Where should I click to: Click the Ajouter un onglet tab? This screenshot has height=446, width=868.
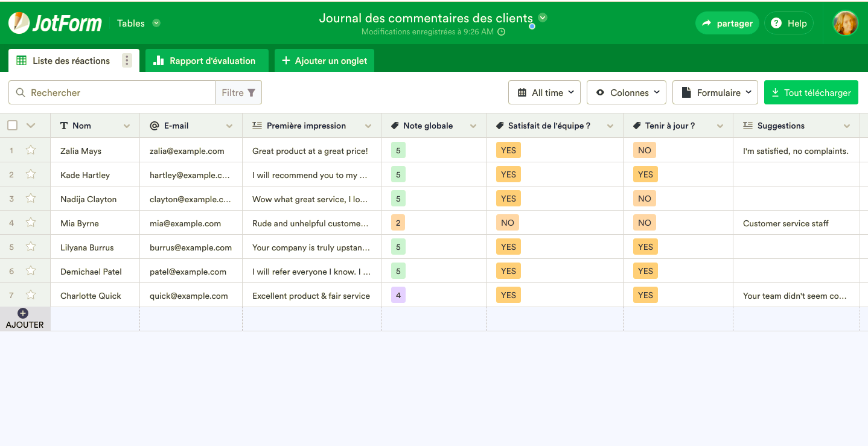coord(324,60)
